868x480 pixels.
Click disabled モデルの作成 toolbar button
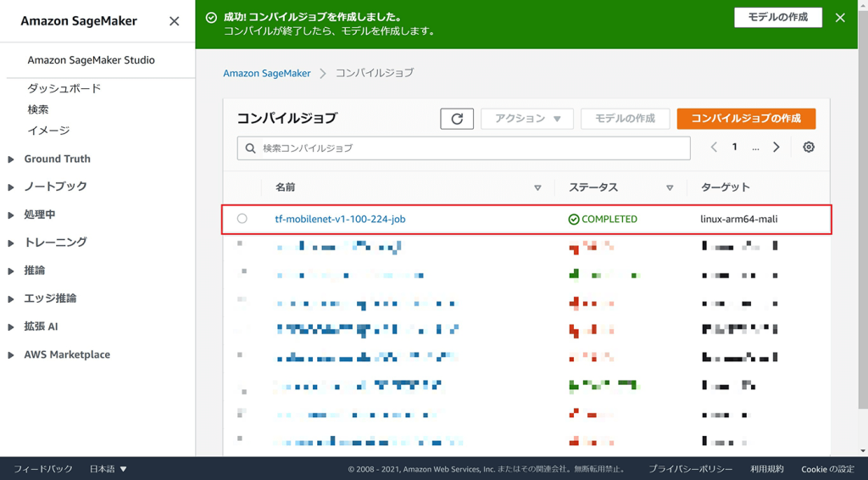625,119
